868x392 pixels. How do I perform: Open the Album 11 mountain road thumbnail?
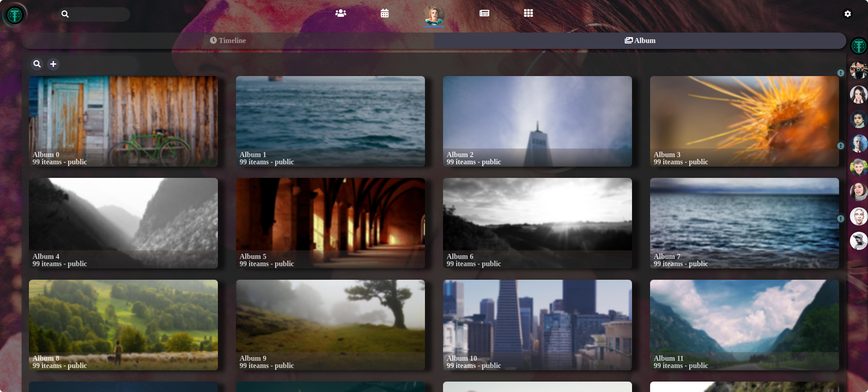click(745, 325)
